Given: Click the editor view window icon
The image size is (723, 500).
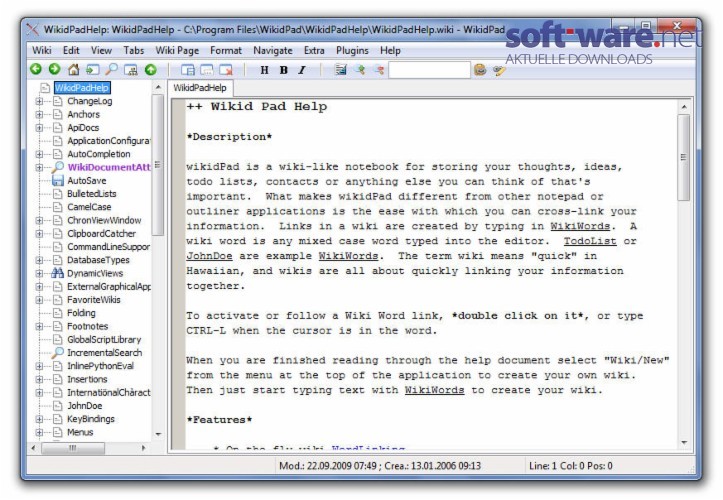Looking at the screenshot, I should [x=188, y=70].
